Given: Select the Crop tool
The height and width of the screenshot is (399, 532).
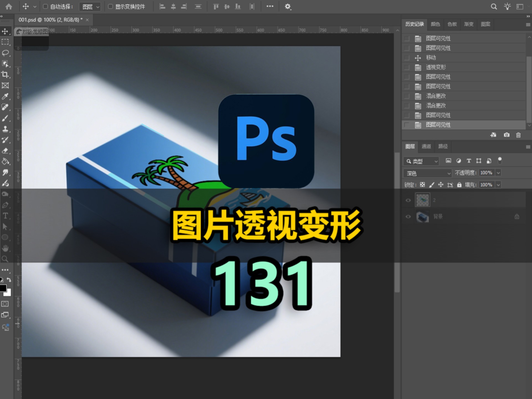Looking at the screenshot, I should pos(5,75).
